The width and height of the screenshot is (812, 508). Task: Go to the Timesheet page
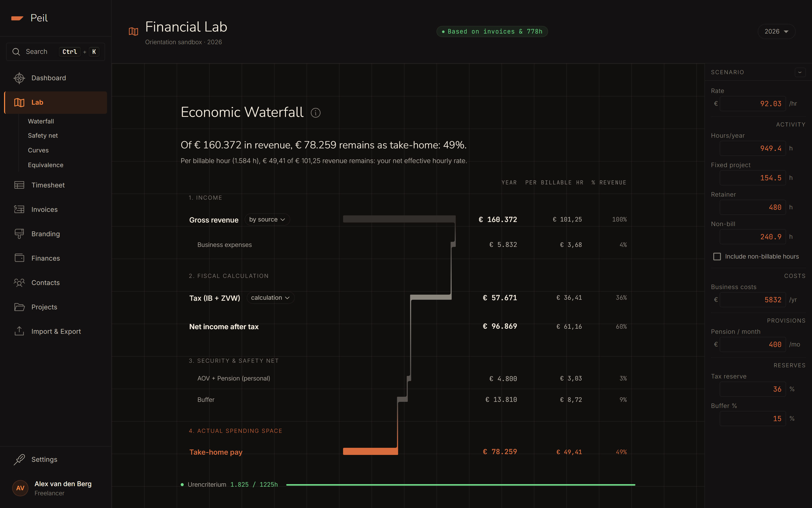tap(56, 185)
